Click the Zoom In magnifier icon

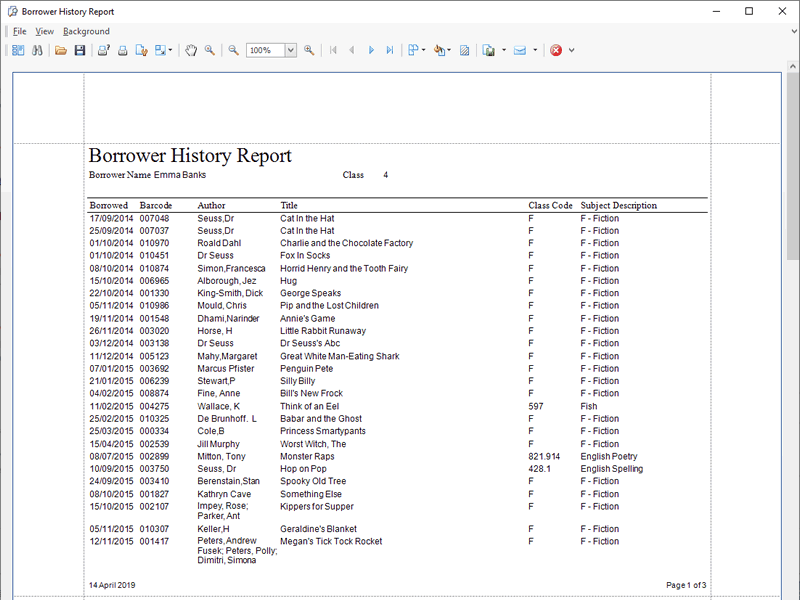click(309, 50)
